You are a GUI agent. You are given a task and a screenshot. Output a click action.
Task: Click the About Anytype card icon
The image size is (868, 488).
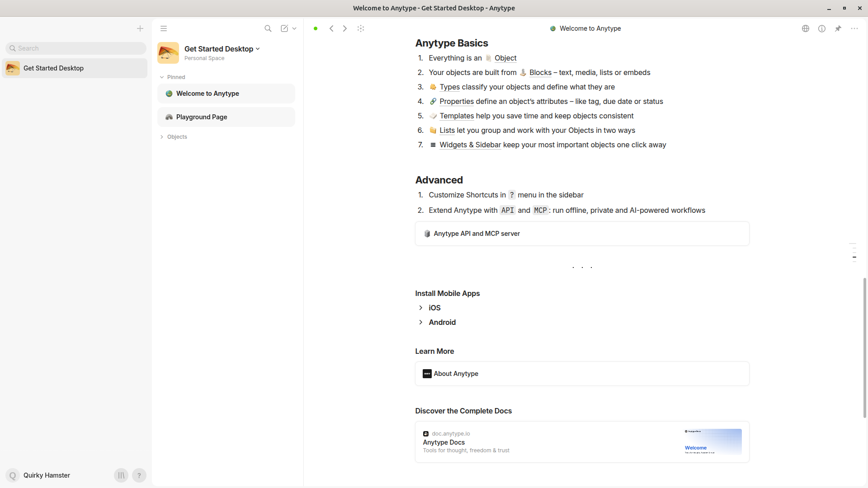(x=427, y=374)
